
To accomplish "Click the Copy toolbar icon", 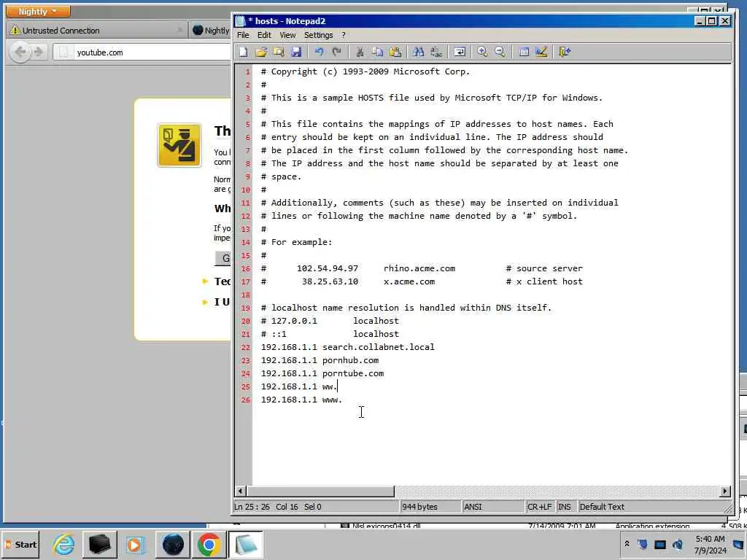I will (377, 52).
